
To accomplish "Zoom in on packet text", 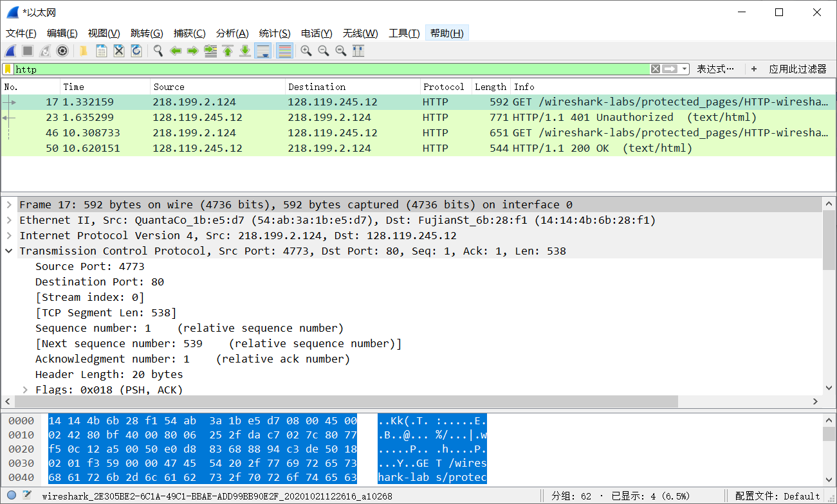I will click(306, 51).
